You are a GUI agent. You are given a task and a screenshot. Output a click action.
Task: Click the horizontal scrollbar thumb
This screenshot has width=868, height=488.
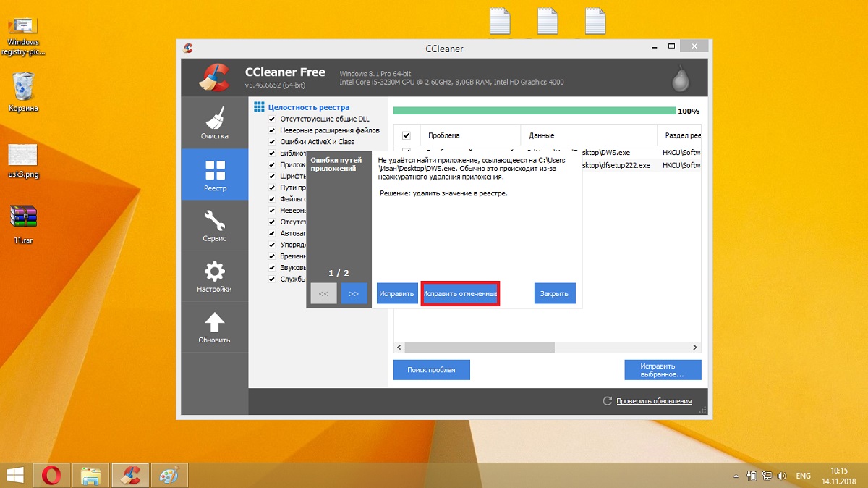click(x=478, y=347)
